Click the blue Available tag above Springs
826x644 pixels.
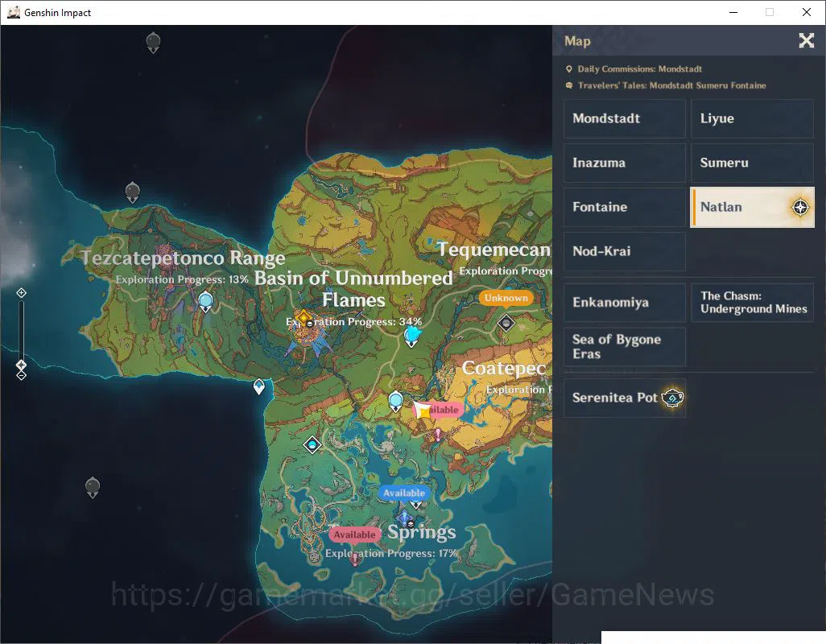404,493
